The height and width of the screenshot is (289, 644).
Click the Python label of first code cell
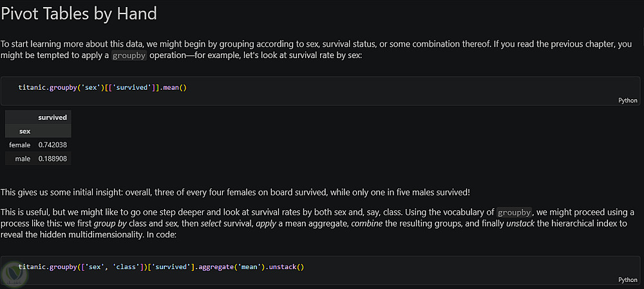[x=627, y=100]
